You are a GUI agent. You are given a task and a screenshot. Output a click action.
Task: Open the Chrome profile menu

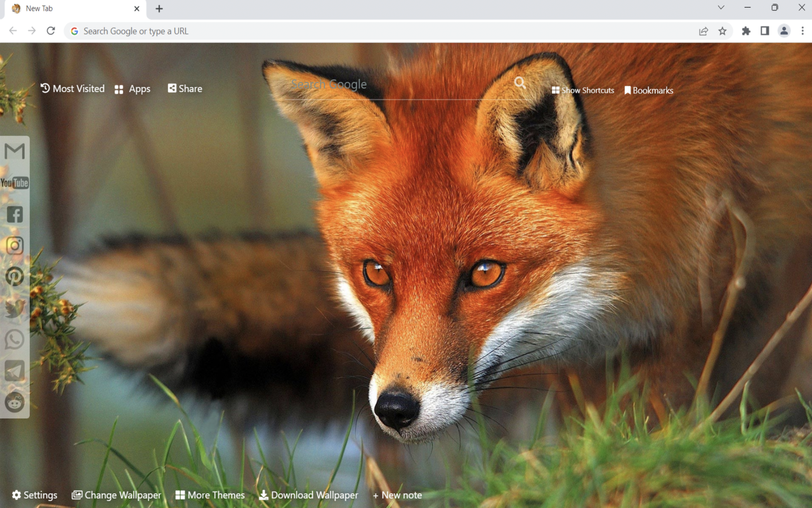pyautogui.click(x=784, y=31)
